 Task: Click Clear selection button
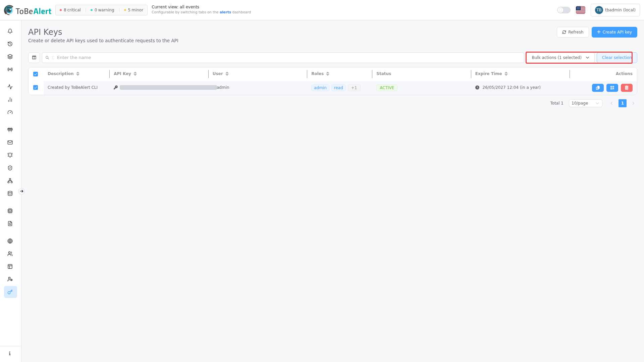click(616, 58)
